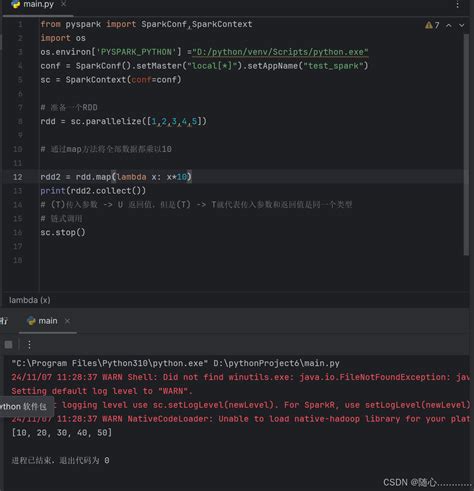Click the Setting default log level message
Viewport: 474px width, 491px height.
(x=102, y=391)
